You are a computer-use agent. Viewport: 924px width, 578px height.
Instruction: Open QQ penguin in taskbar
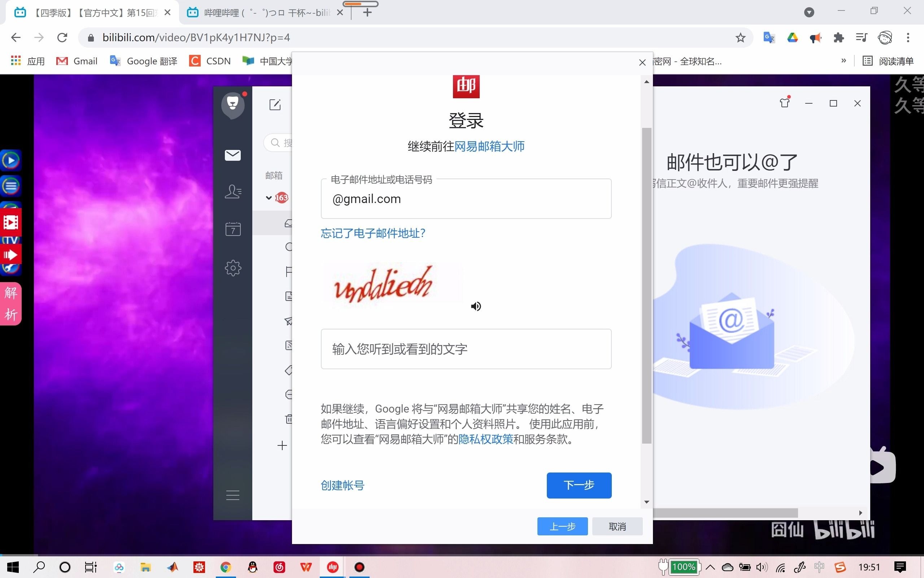click(252, 567)
